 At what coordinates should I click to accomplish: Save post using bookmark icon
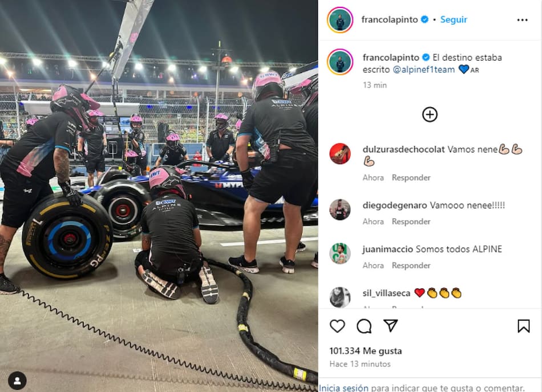[523, 326]
